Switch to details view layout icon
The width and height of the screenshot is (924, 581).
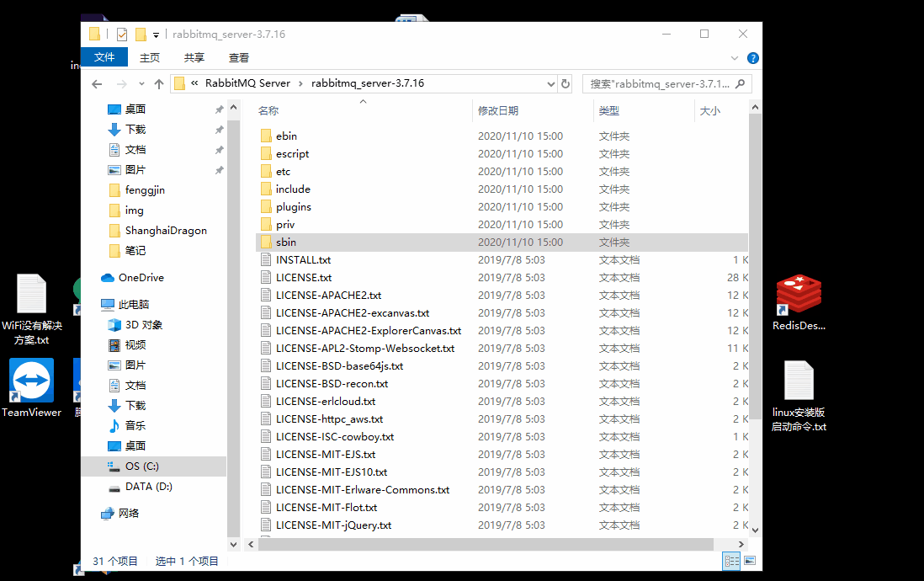[731, 561]
